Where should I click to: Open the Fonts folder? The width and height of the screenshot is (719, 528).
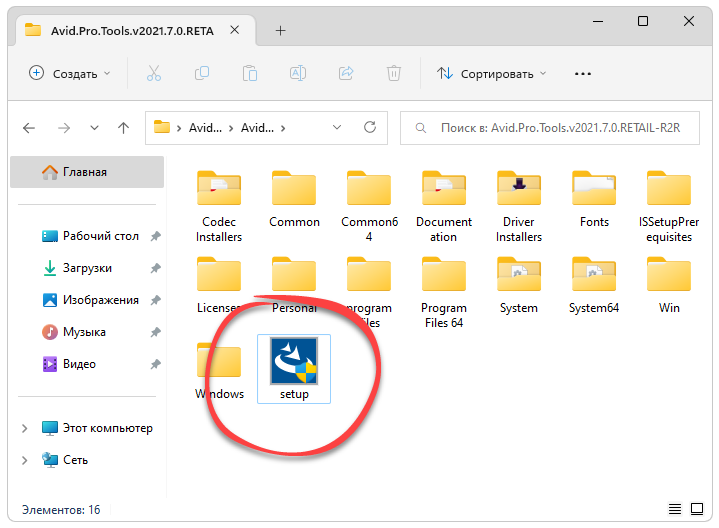coord(594,200)
